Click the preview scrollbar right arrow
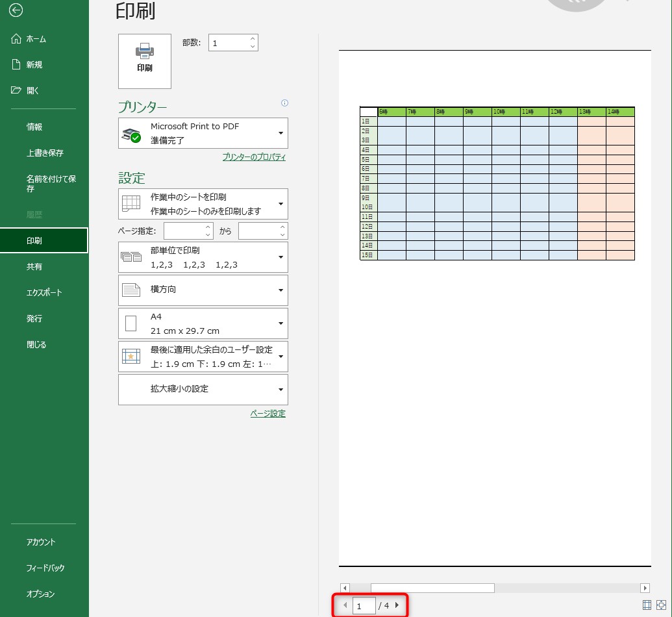672x617 pixels. [x=645, y=588]
